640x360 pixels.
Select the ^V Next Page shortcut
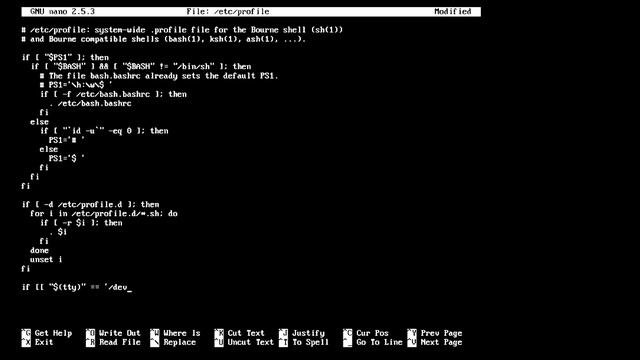point(435,342)
